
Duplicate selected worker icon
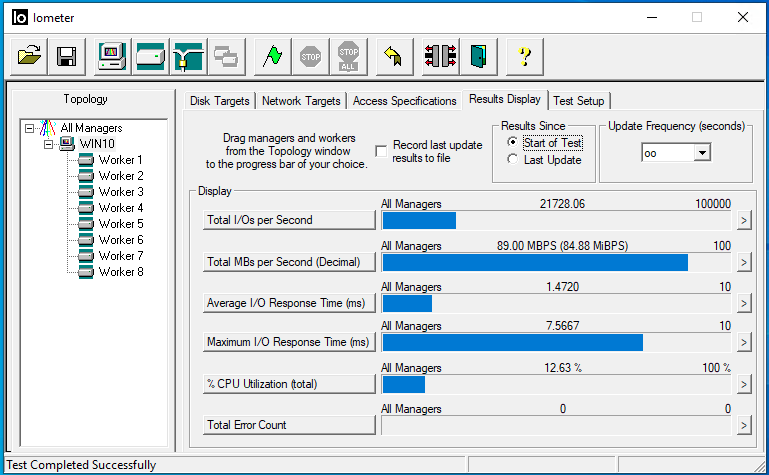(226, 56)
